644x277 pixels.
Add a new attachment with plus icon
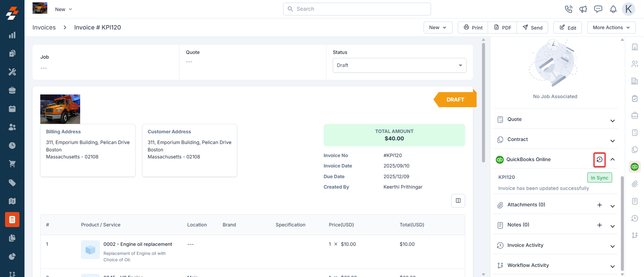599,205
